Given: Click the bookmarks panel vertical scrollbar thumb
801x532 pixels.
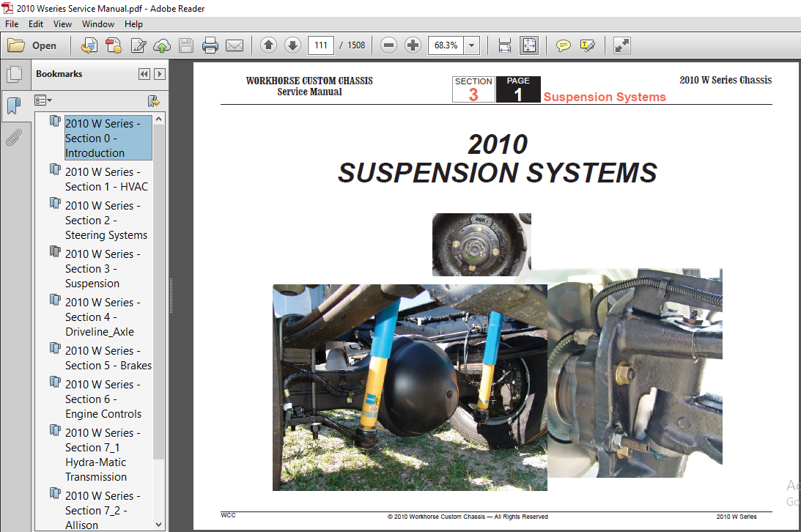Looking at the screenshot, I should [x=159, y=292].
